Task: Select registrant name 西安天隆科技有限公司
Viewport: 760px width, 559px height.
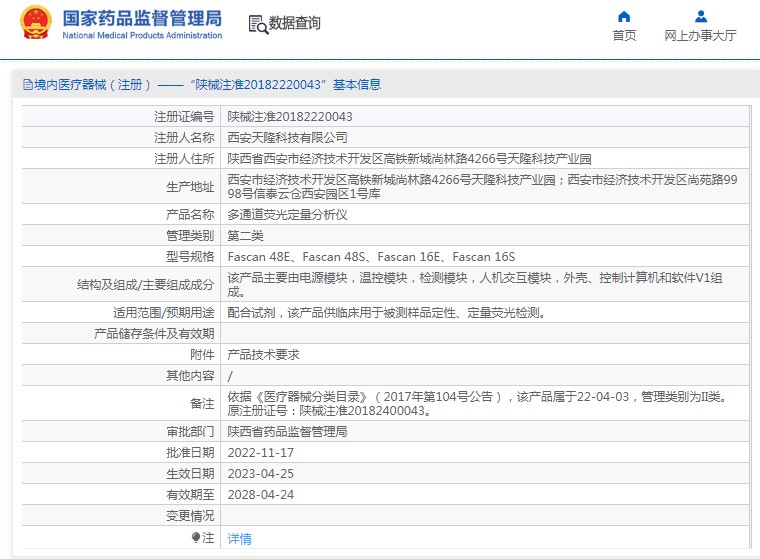Action: pos(288,137)
